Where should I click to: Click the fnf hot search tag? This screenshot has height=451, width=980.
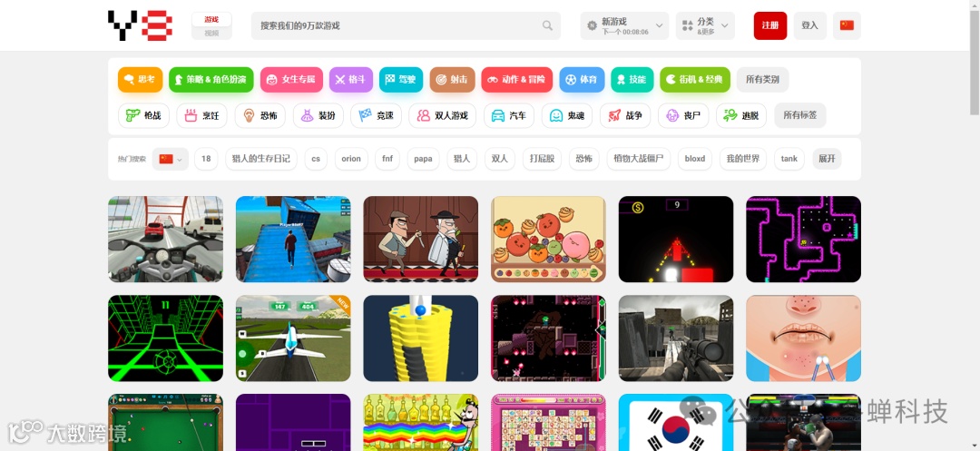coord(387,160)
